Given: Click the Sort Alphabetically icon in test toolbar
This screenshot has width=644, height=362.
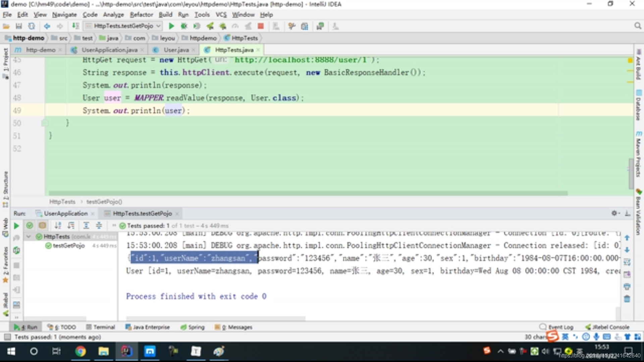Looking at the screenshot, I should pos(58,226).
